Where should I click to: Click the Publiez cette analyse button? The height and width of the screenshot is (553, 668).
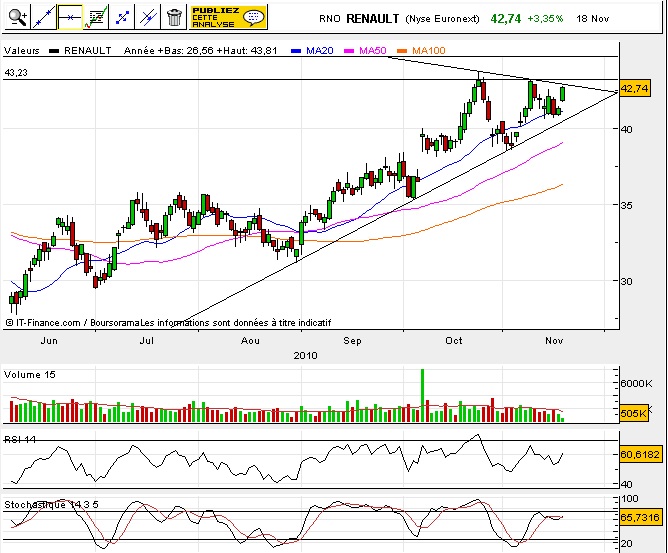(228, 17)
